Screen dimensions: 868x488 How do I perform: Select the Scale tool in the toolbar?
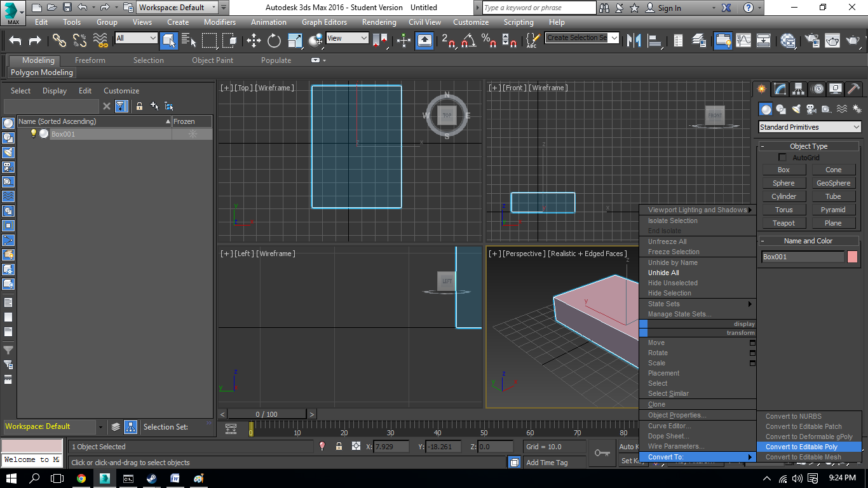click(x=295, y=41)
